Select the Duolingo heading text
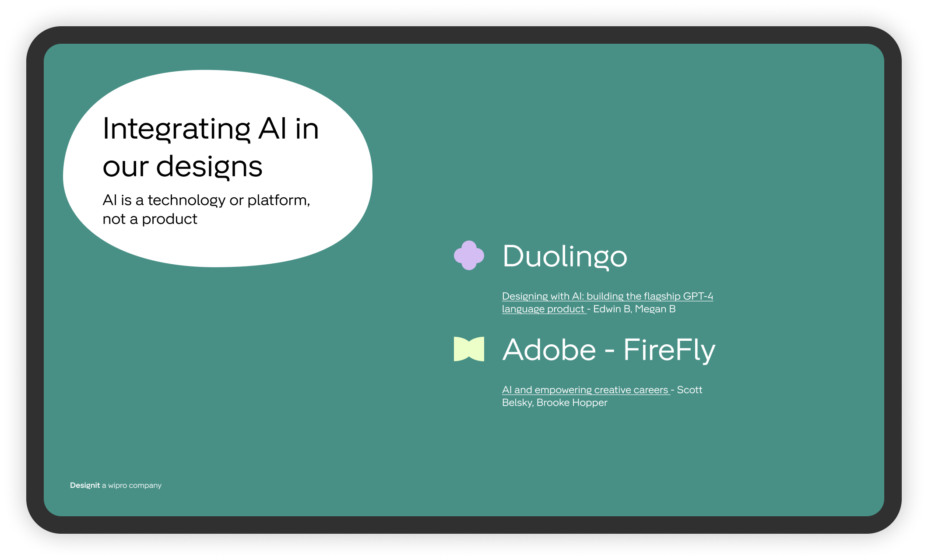Image resolution: width=928 pixels, height=560 pixels. [x=565, y=256]
